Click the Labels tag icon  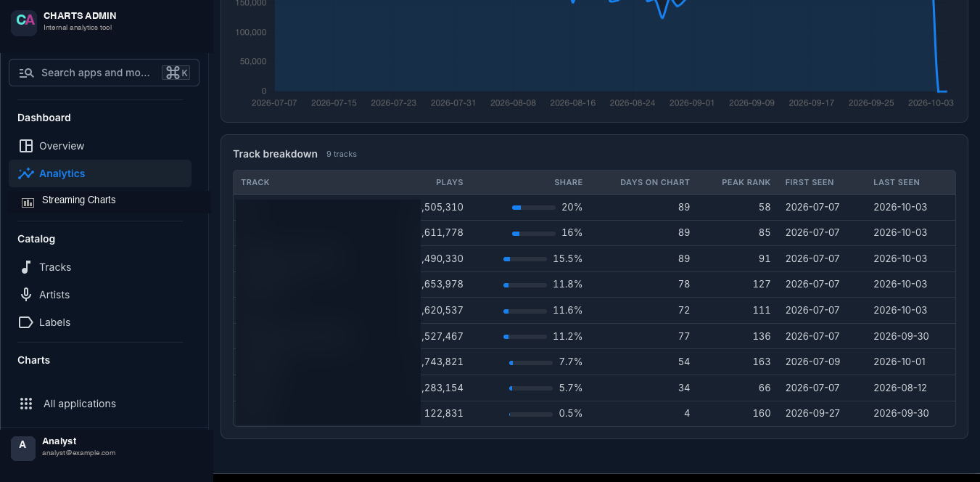click(x=26, y=322)
